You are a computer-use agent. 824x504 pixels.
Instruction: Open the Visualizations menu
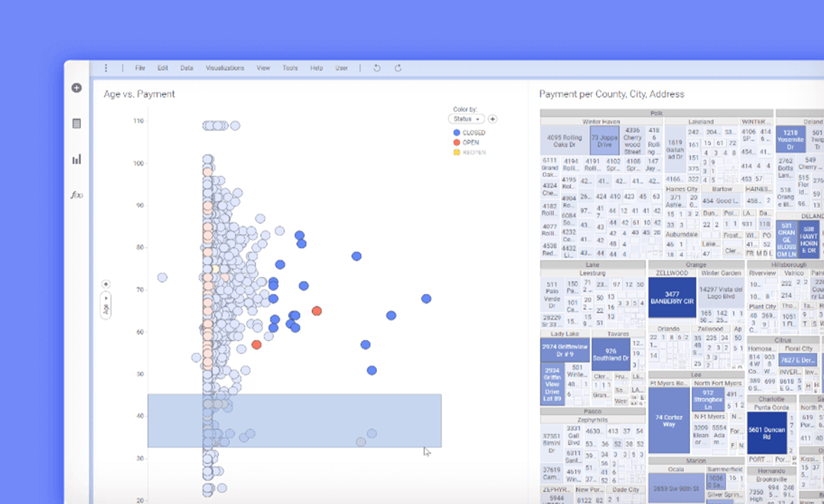pos(225,68)
